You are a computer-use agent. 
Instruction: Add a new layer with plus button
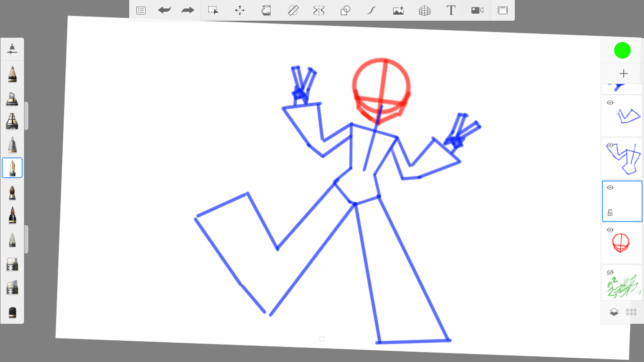623,74
